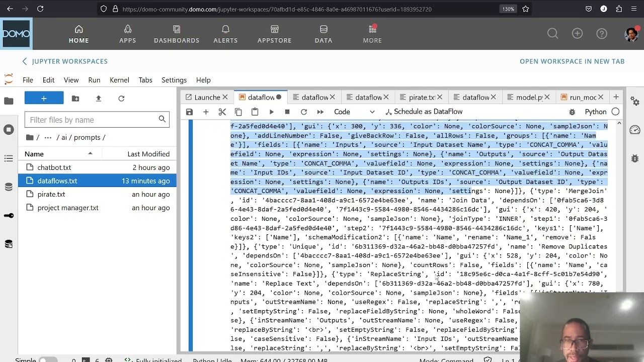The image size is (644, 362).
Task: Switch to the pirate.txt tab
Action: tap(421, 98)
